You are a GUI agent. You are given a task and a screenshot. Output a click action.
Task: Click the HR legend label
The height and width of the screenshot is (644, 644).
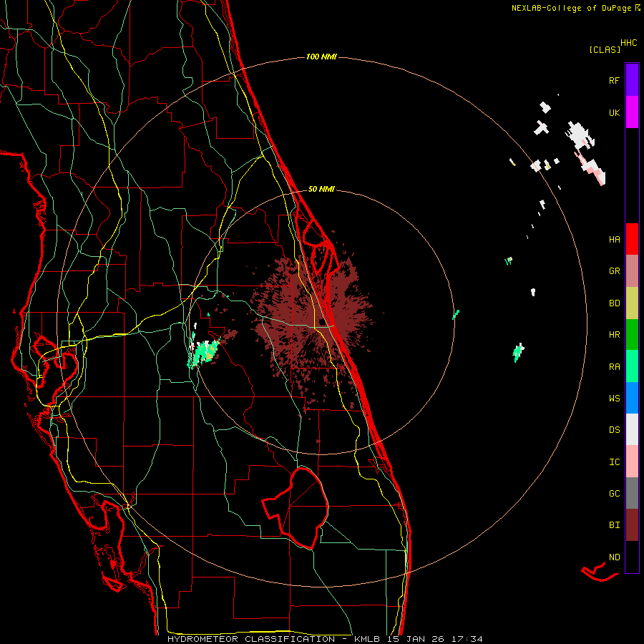tap(614, 335)
